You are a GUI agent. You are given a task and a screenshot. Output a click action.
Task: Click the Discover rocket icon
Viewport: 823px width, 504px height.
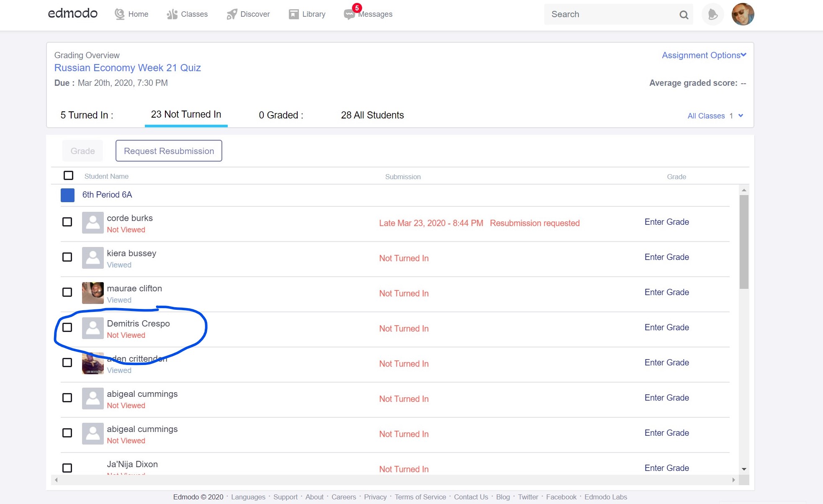(x=231, y=14)
